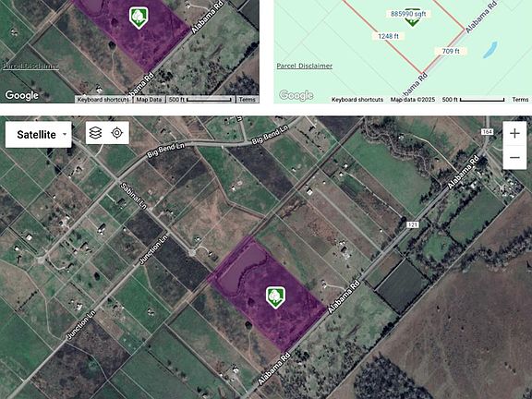Image resolution: width=532 pixels, height=399 pixels.
Task: Open the map layers stack icon
Action: (x=96, y=133)
